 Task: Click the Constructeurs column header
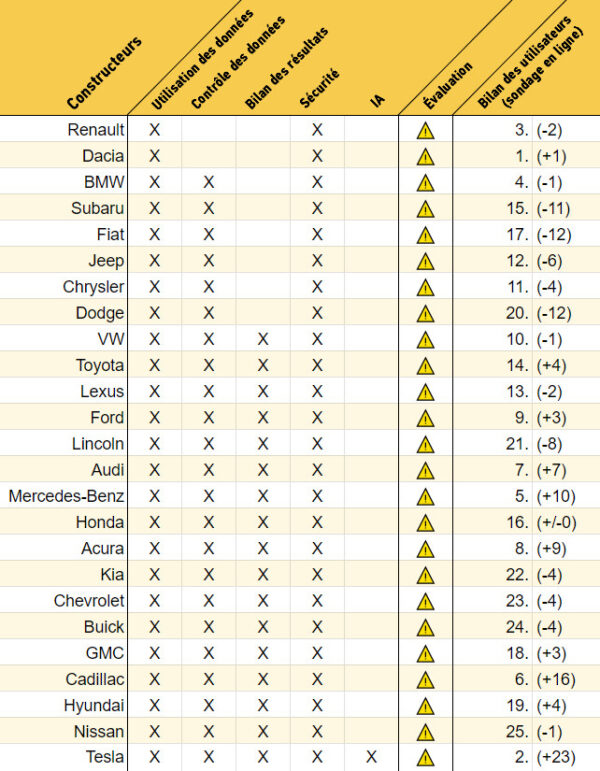(104, 73)
